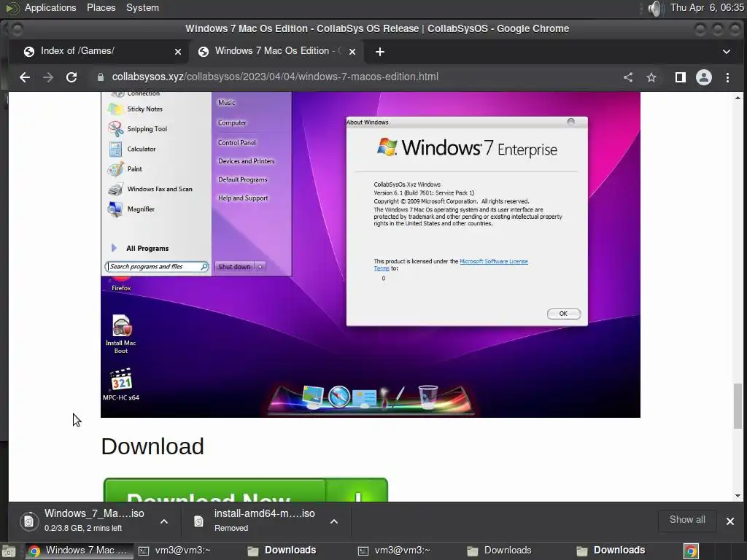Click the padlock site info icon
747x560 pixels.
(101, 77)
